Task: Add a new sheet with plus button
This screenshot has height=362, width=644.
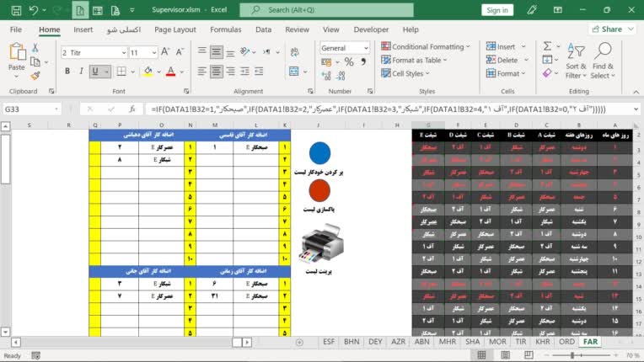Action: click(x=299, y=343)
